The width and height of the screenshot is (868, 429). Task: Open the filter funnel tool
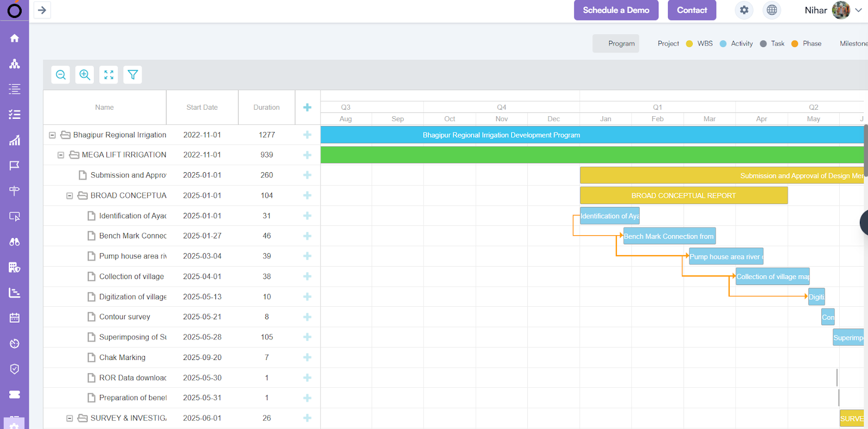(x=133, y=75)
